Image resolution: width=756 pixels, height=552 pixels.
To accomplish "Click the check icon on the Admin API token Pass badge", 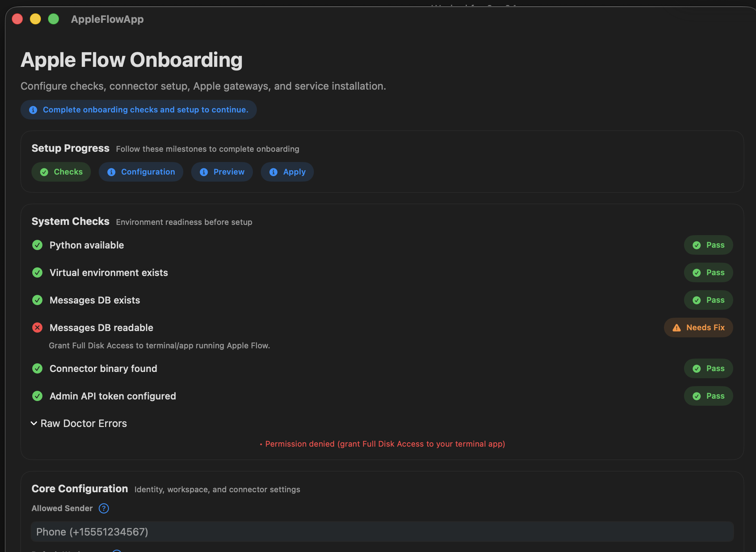I will (697, 396).
